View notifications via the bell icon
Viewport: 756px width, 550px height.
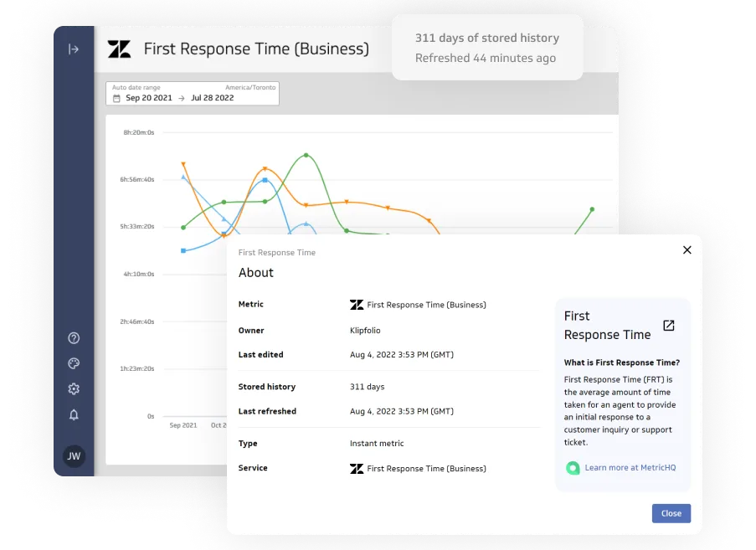(74, 414)
